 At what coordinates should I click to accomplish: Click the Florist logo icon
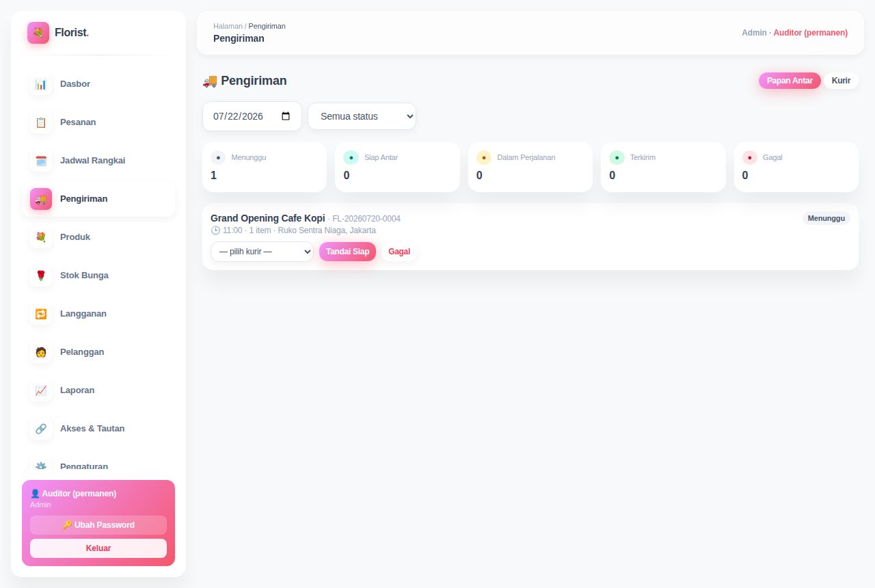pos(38,33)
